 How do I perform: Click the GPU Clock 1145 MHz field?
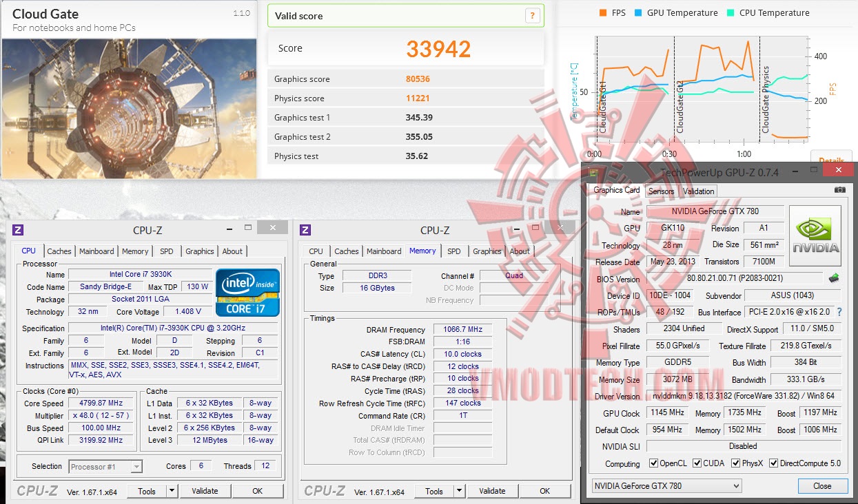(666, 413)
